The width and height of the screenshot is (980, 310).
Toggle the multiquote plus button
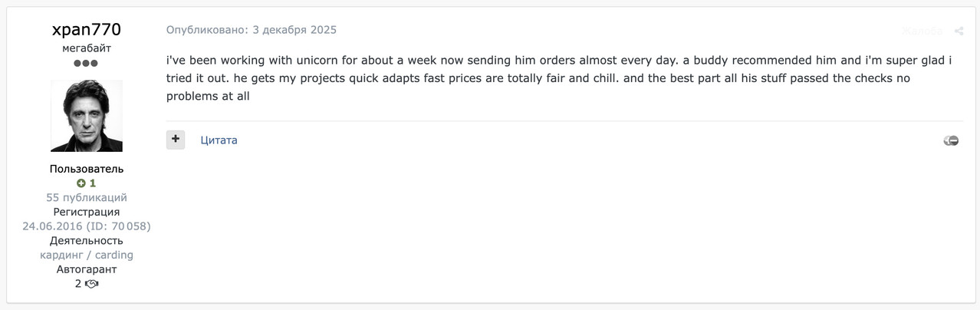176,140
